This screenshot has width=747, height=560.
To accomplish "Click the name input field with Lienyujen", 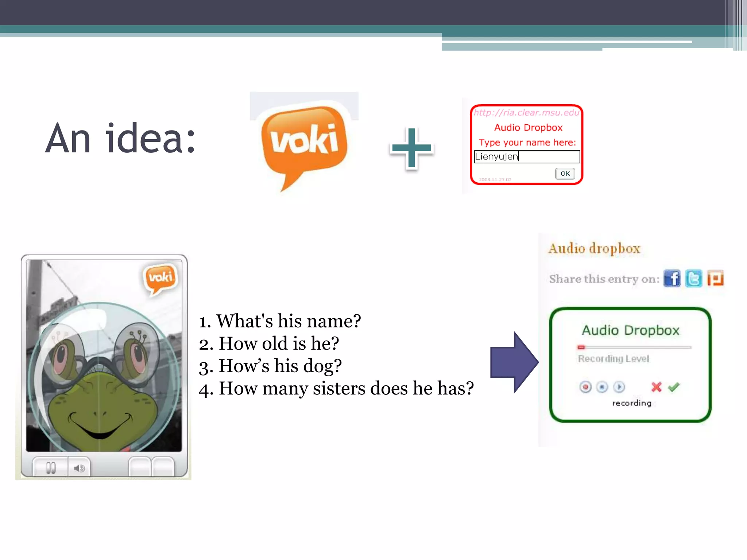I will click(527, 157).
